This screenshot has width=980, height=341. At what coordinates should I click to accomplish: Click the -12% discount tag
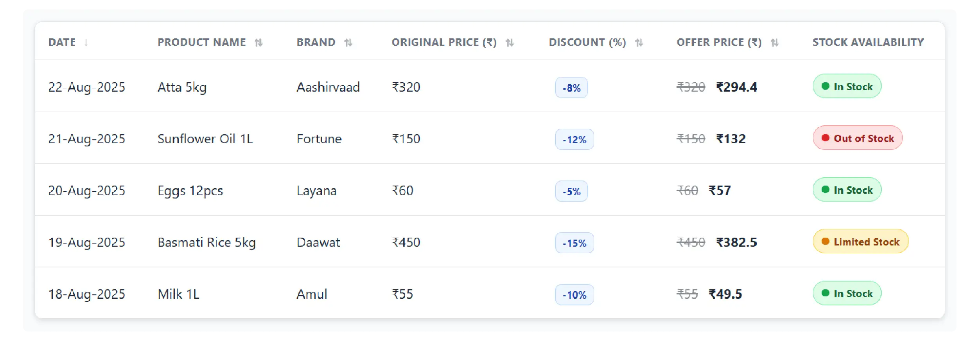[x=574, y=140]
